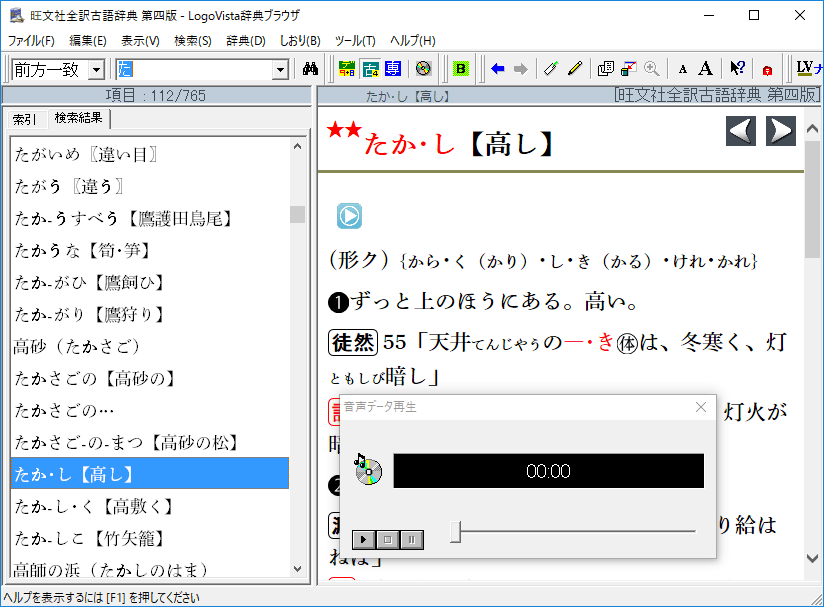Select the 高砂（たかさご） entry
The image size is (824, 607).
pyautogui.click(x=150, y=347)
